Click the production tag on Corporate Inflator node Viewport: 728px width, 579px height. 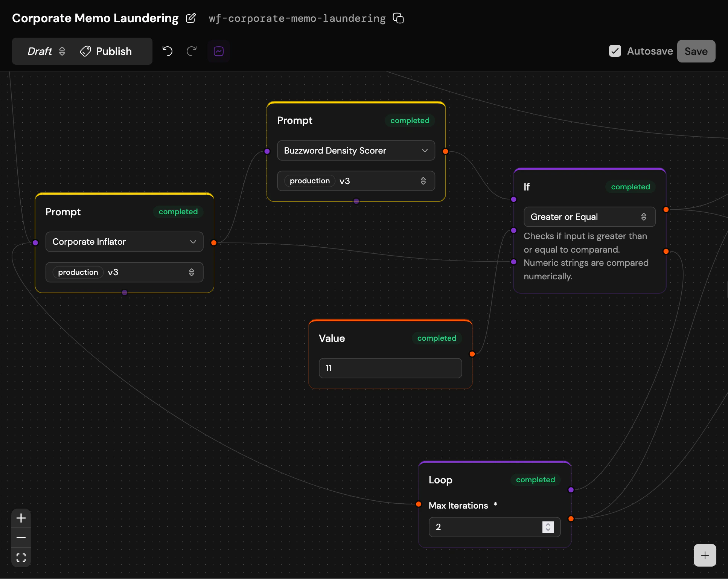point(78,272)
